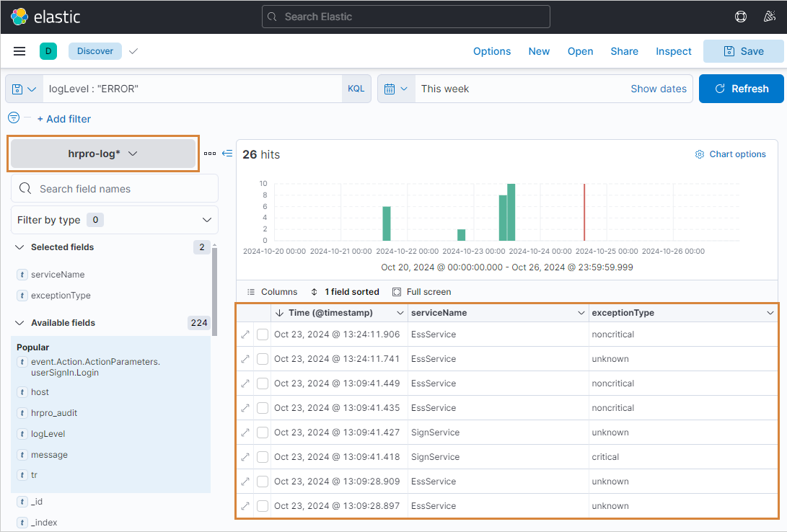Click New in the top menu
This screenshot has height=532, width=787.
tap(539, 51)
